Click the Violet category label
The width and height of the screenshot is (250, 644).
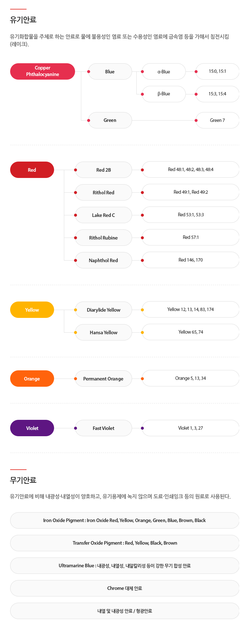tap(32, 428)
